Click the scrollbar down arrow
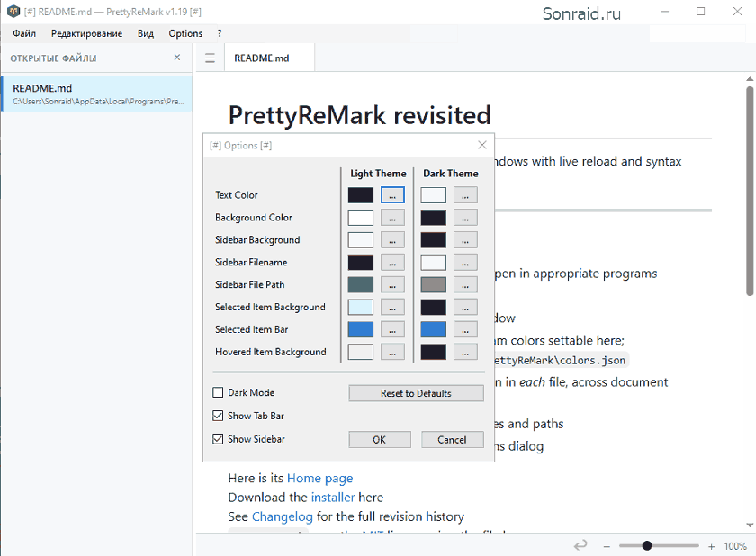Screen dimensions: 756x556 (750, 525)
